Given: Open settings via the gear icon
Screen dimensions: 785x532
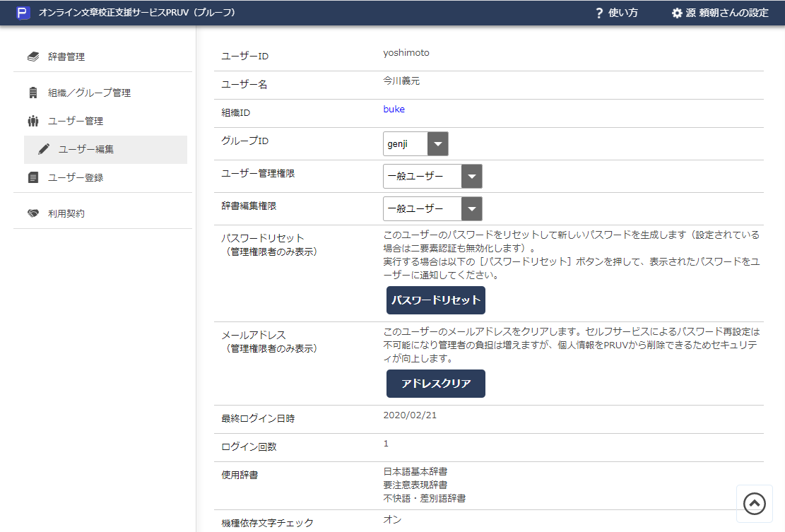Looking at the screenshot, I should click(675, 12).
